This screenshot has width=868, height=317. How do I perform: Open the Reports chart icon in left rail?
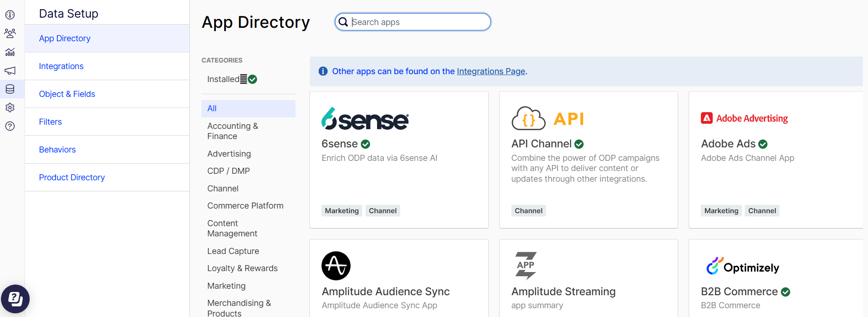(x=10, y=52)
